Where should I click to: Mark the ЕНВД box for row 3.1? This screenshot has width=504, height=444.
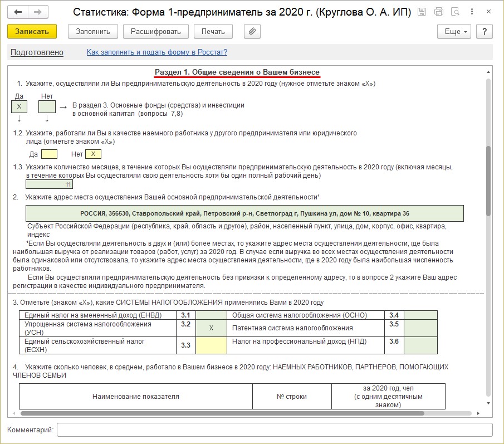tap(211, 315)
